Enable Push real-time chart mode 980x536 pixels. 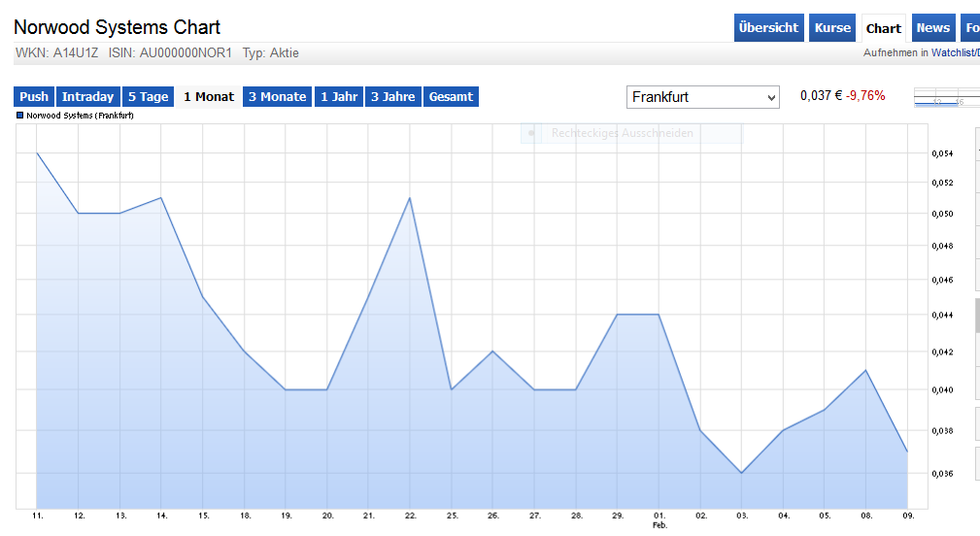click(x=34, y=97)
